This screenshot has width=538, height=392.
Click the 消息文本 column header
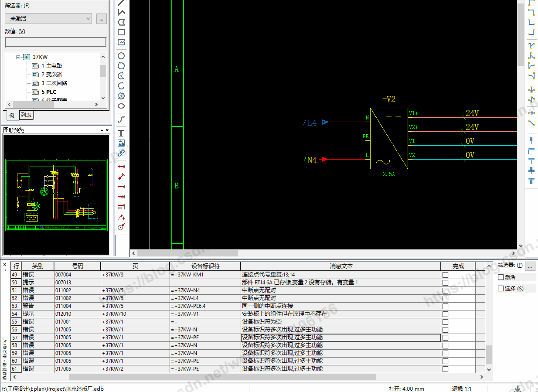coord(341,266)
